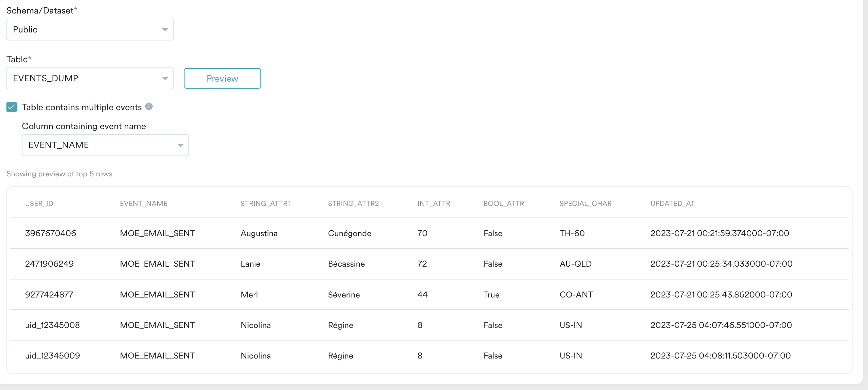Click the info icon beside multiple events

[149, 106]
